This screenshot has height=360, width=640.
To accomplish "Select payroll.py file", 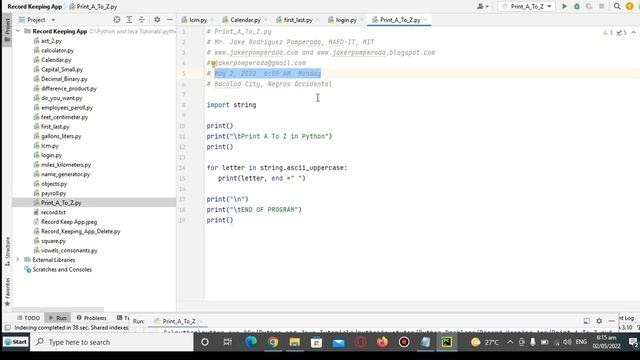I will 53,193.
